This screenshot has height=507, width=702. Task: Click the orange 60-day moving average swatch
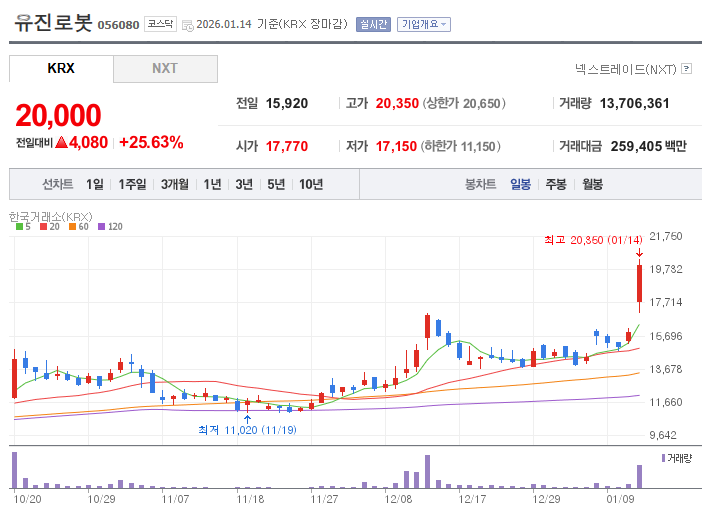73,227
